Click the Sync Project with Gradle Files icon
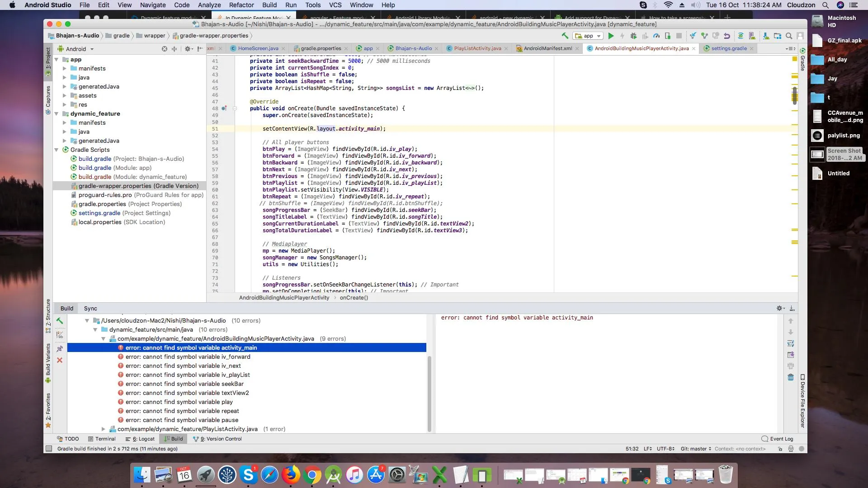The height and width of the screenshot is (488, 868). [x=741, y=36]
